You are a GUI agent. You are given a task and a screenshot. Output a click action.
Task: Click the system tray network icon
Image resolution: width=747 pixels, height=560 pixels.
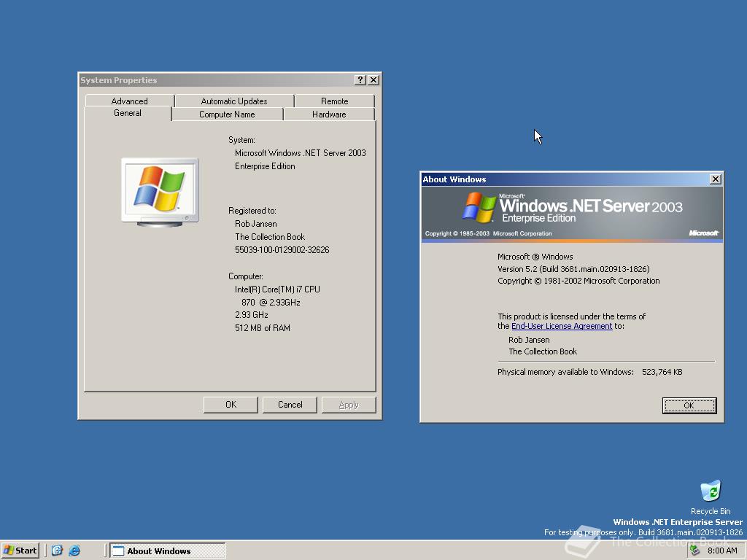[695, 551]
